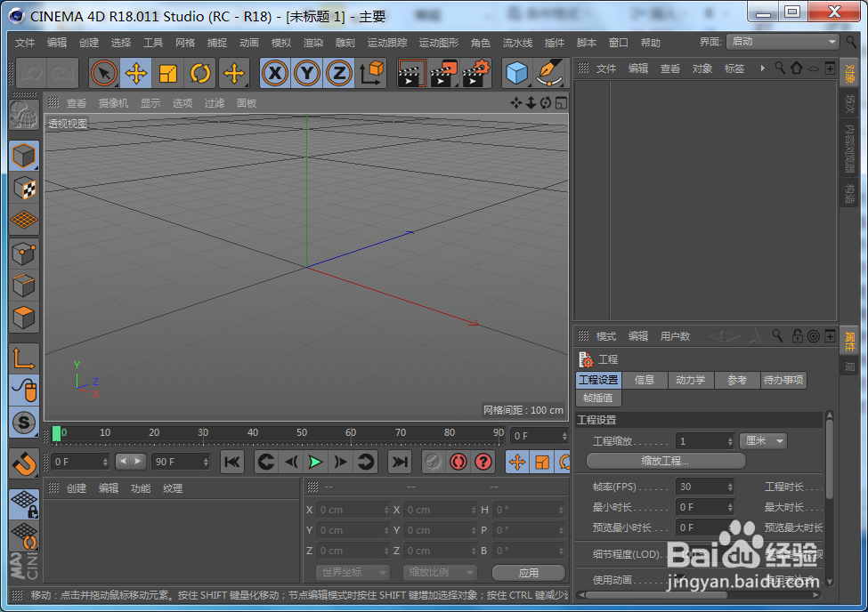Go to start of animation
Image resolution: width=868 pixels, height=612 pixels.
point(232,462)
